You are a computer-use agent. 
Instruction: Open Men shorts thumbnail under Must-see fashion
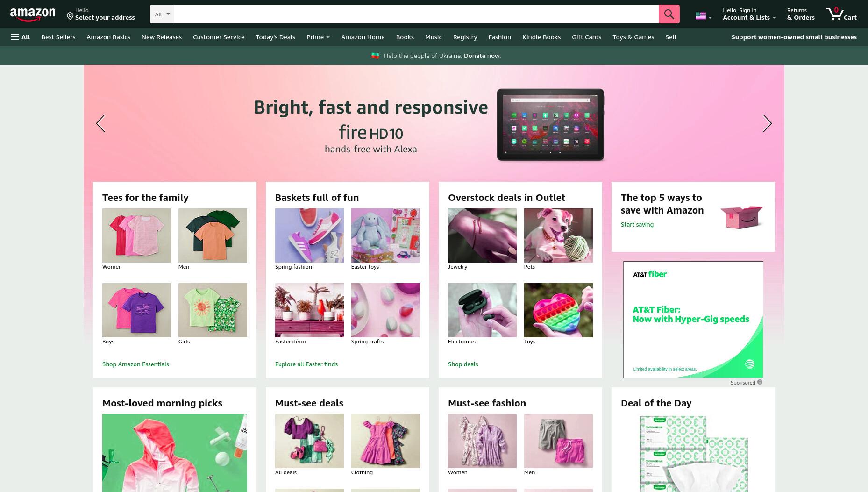click(x=558, y=441)
